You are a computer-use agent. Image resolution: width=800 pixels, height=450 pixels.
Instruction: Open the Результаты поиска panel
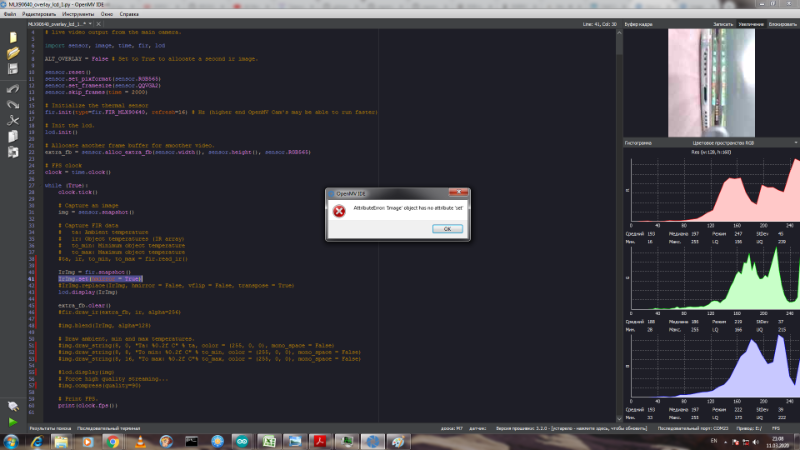(x=50, y=429)
